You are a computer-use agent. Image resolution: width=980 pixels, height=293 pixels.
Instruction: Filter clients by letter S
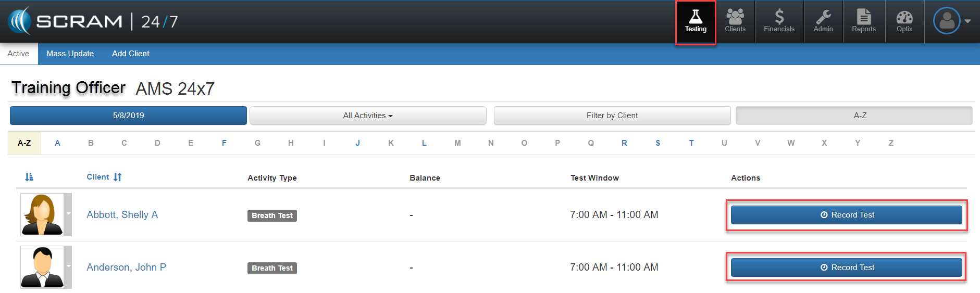658,143
